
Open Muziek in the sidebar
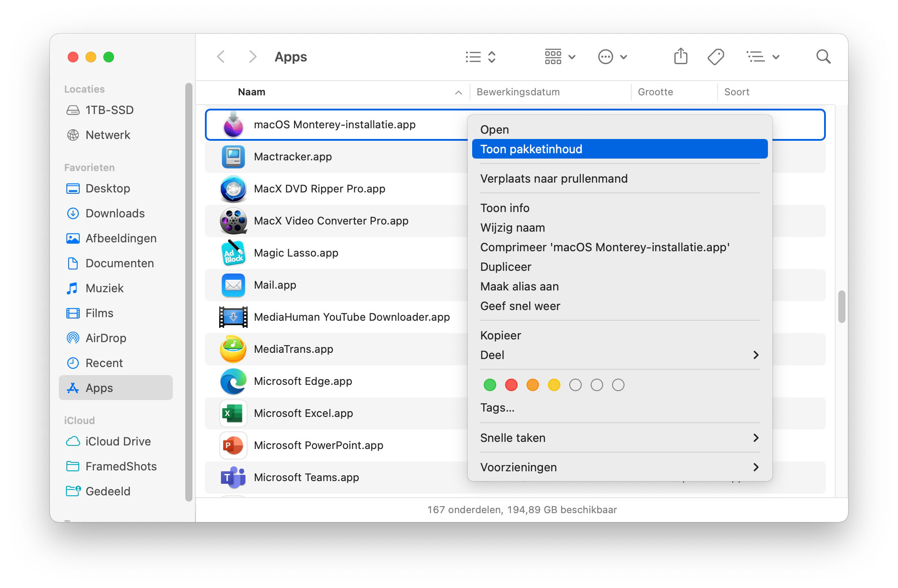116,288
